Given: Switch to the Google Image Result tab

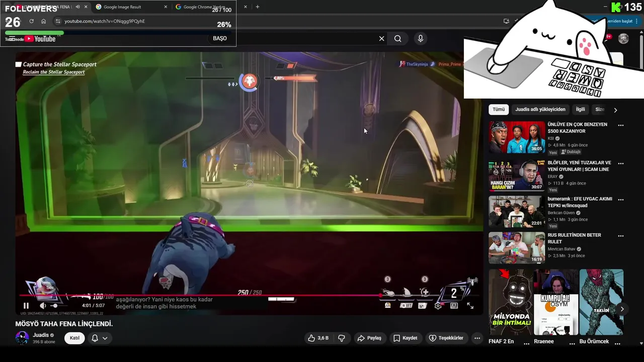Looking at the screenshot, I should coord(122,7).
